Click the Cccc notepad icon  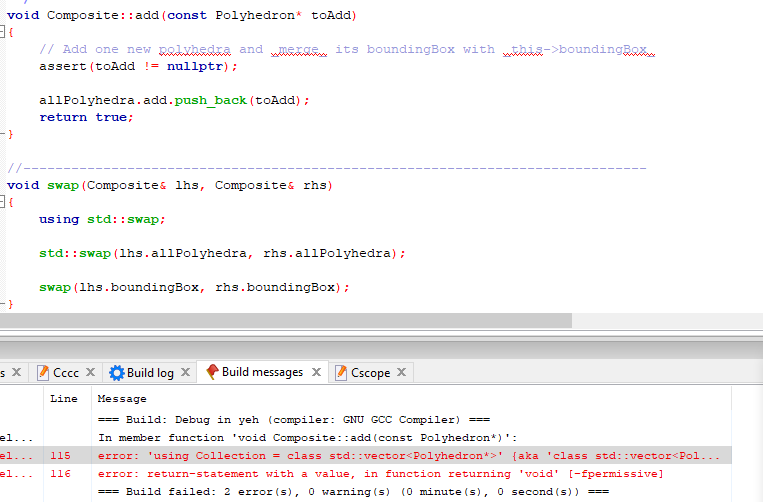[x=43, y=373]
